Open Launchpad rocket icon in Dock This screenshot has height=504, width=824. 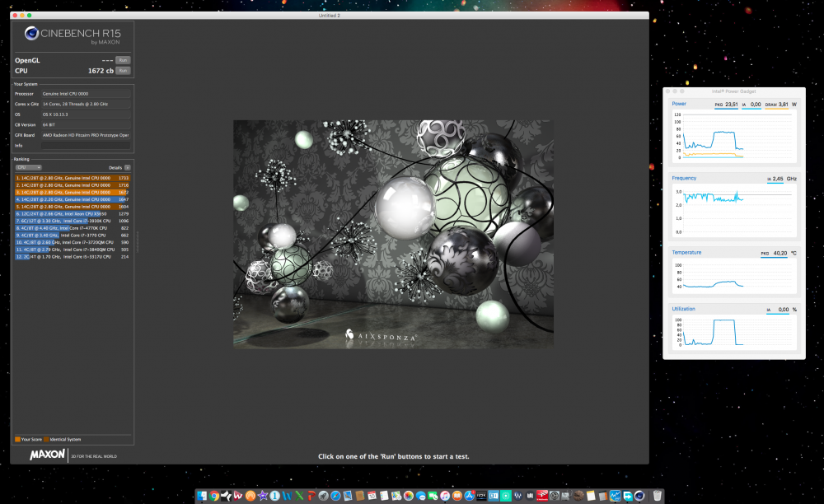point(324,496)
